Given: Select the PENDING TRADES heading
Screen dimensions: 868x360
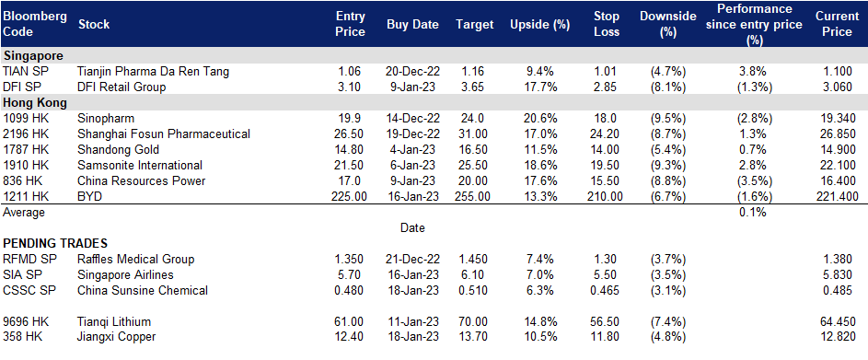Looking at the screenshot, I should 55,243.
